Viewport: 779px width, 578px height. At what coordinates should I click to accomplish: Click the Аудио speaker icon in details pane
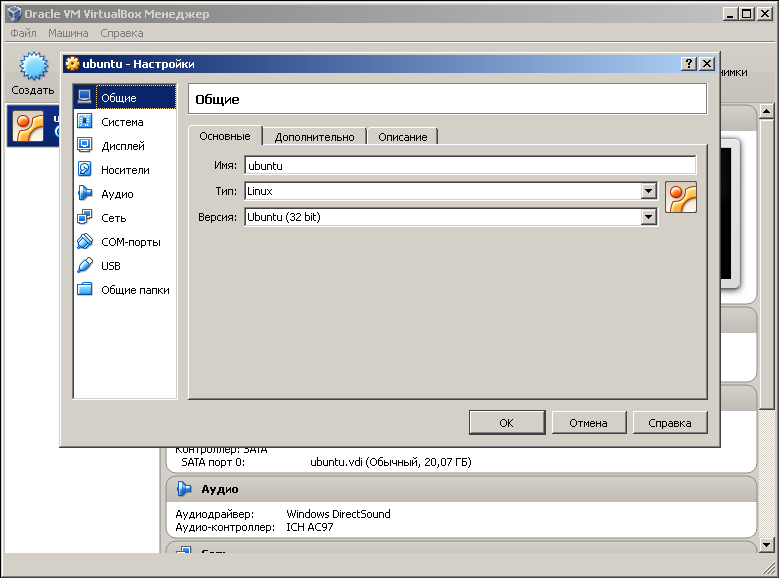184,489
